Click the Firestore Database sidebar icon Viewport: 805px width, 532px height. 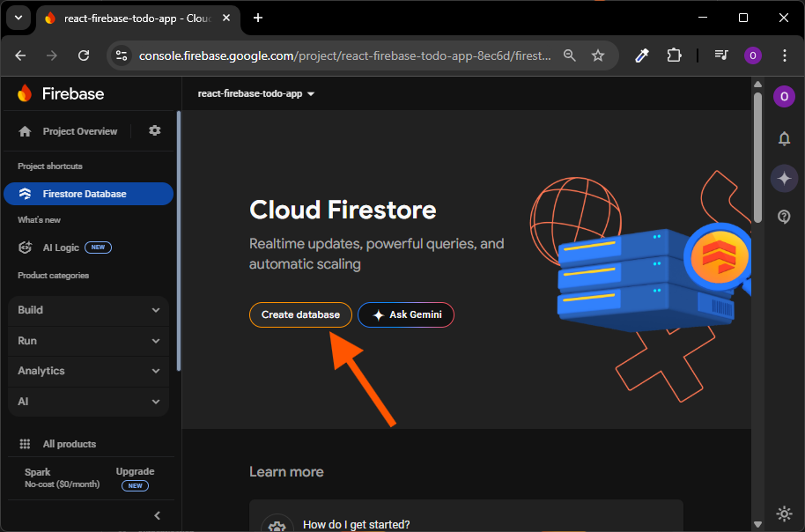click(x=25, y=194)
